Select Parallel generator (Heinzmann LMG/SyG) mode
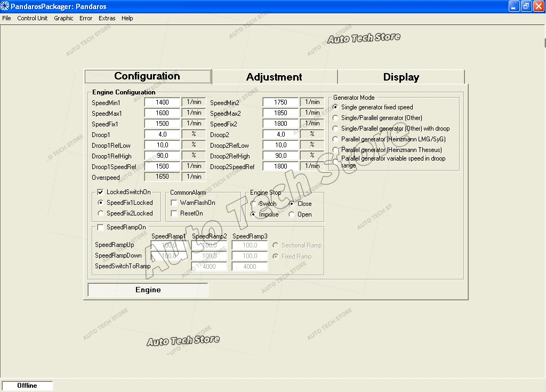The width and height of the screenshot is (546, 392). 335,139
